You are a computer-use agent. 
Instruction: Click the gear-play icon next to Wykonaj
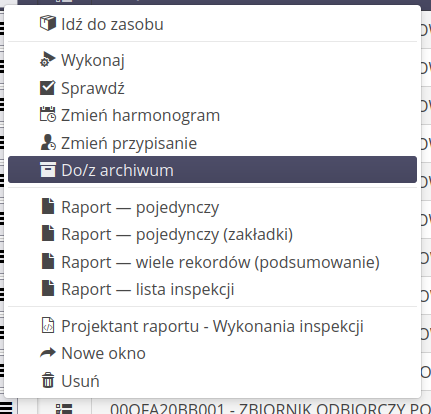click(x=48, y=60)
